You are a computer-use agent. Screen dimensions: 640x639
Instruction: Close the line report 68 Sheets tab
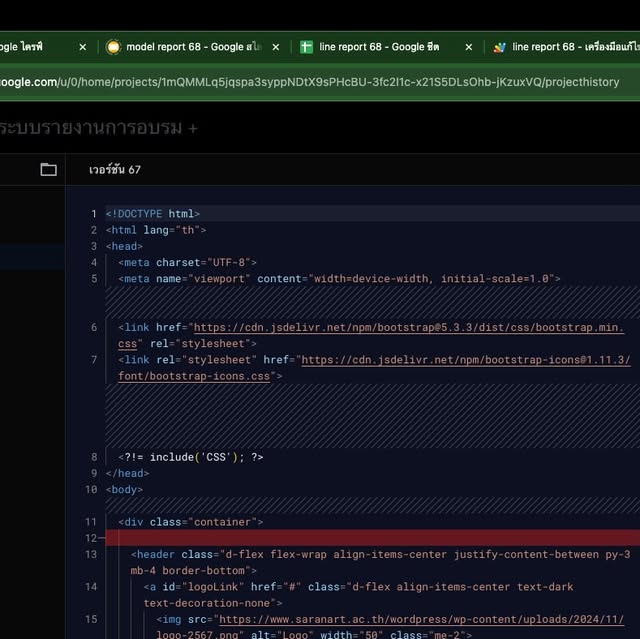pyautogui.click(x=469, y=47)
